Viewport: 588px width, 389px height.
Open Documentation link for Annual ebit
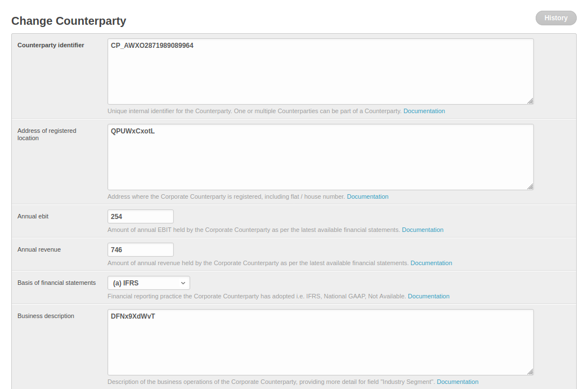coord(423,230)
